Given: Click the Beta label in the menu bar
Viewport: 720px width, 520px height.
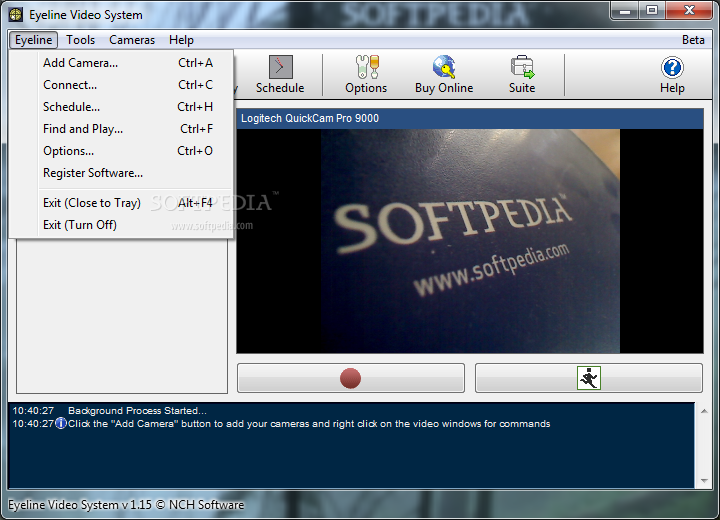Looking at the screenshot, I should (693, 40).
